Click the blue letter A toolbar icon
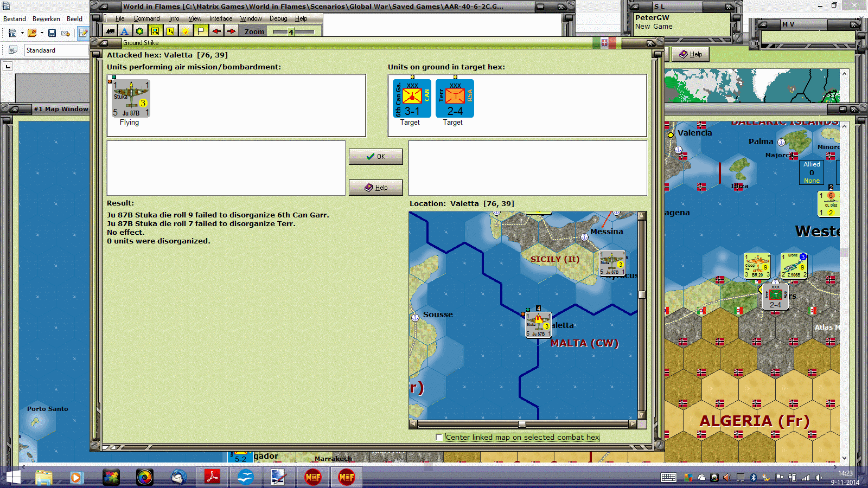Screen dimensions: 868x488 tap(124, 31)
